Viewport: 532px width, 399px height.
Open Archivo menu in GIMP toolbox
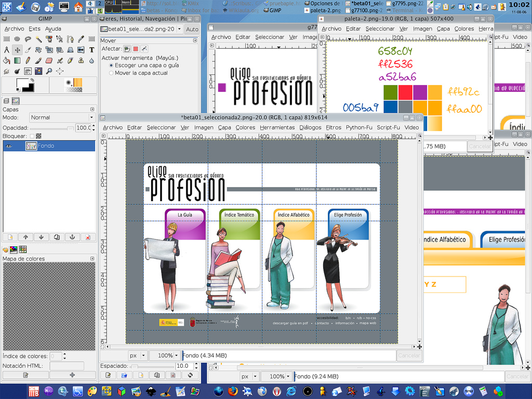[14, 29]
